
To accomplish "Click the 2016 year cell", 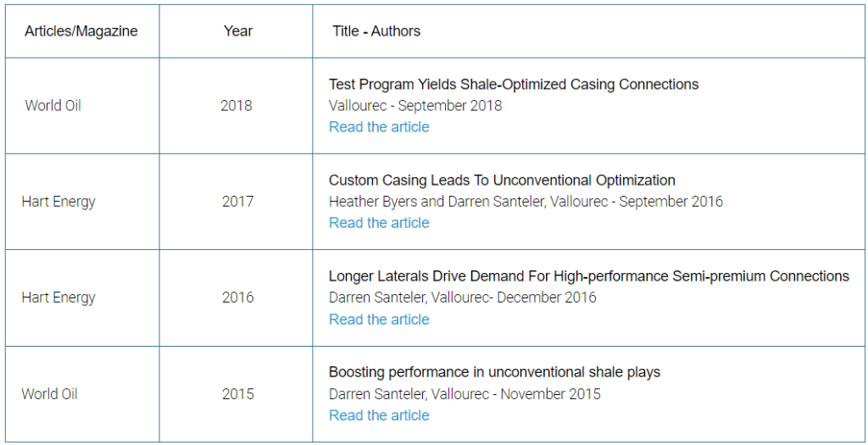I will [238, 298].
